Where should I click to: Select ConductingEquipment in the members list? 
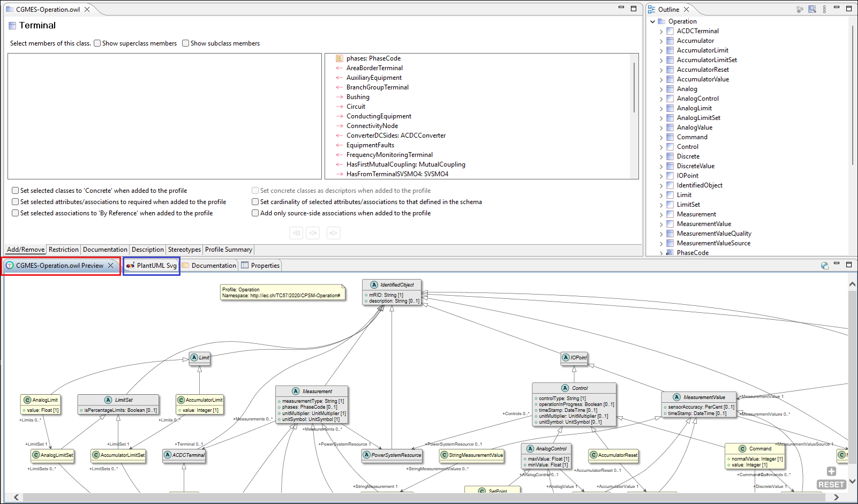379,116
